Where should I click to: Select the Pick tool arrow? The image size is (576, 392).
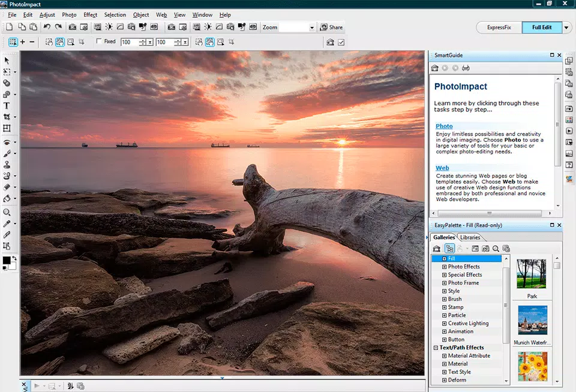pos(7,61)
